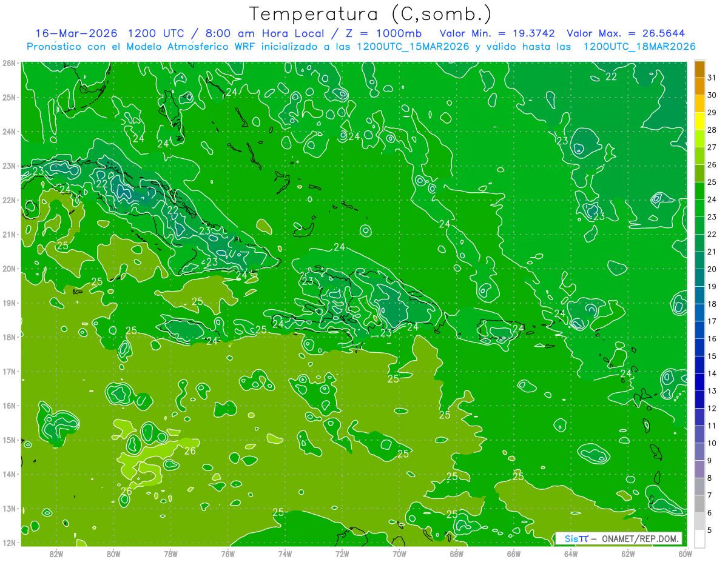Screen dimensions: 728x562
Task: Click the legend scale label "31"
Action: (712, 78)
